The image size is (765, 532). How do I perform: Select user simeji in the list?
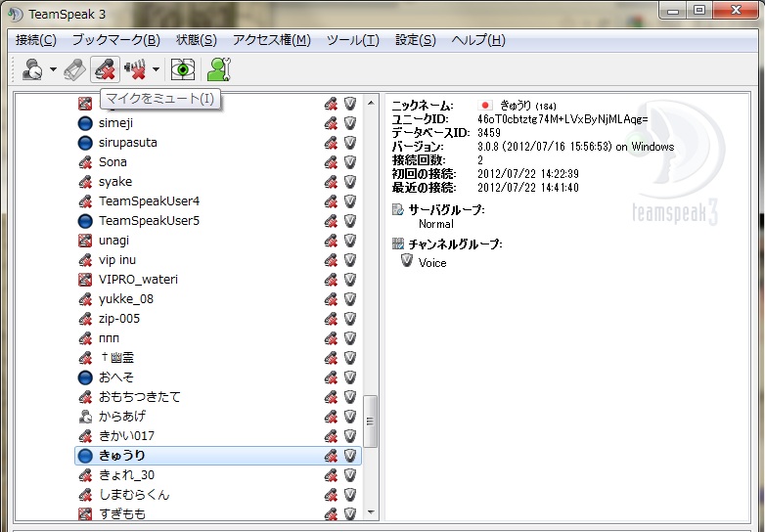[x=116, y=122]
